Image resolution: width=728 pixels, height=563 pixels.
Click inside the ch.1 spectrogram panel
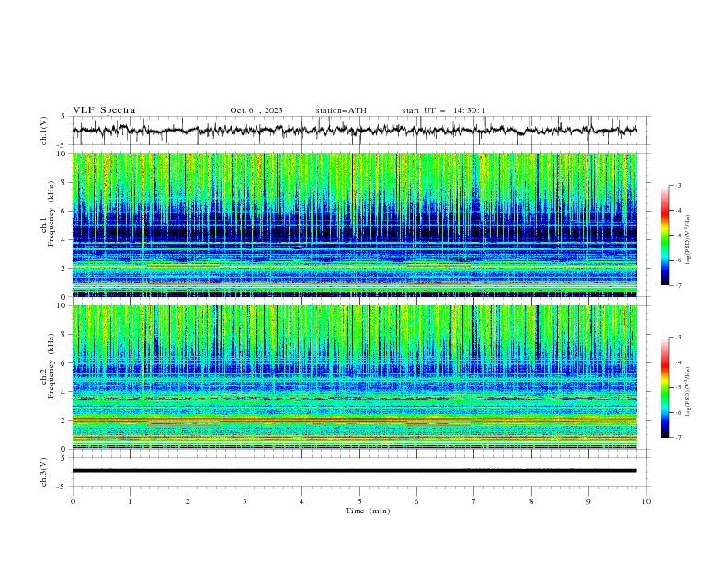tap(354, 224)
